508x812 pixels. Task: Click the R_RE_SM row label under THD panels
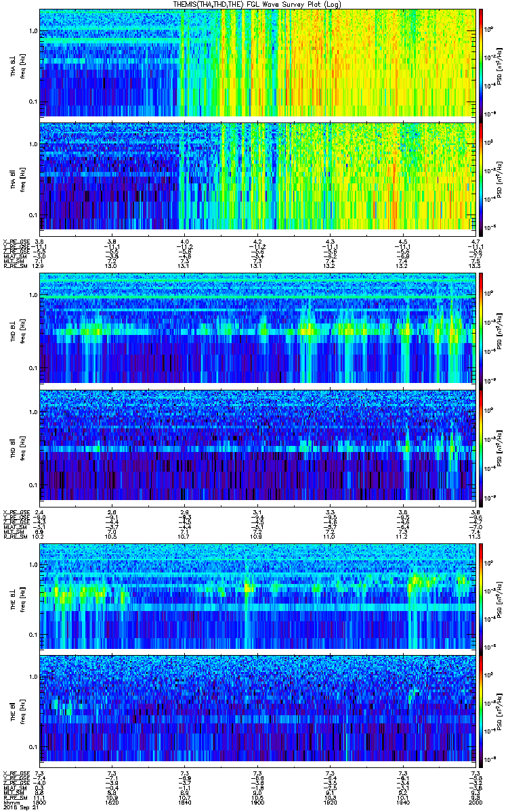point(14,536)
